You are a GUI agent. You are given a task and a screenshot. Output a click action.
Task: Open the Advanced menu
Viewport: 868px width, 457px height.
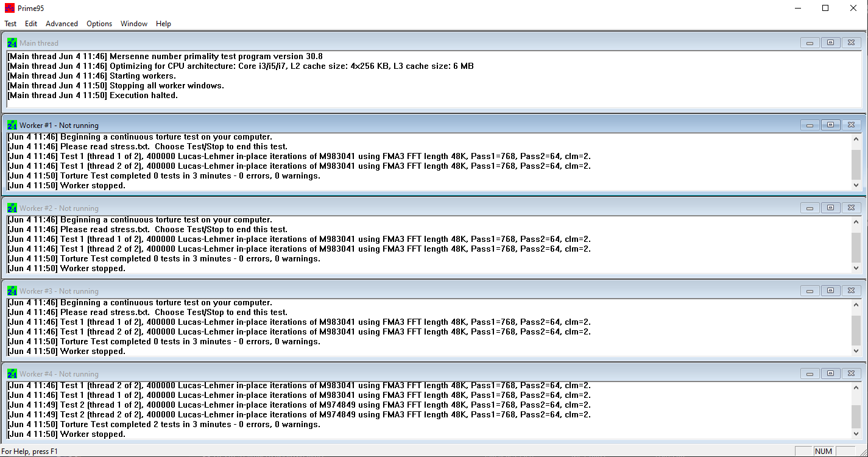tap(62, 24)
